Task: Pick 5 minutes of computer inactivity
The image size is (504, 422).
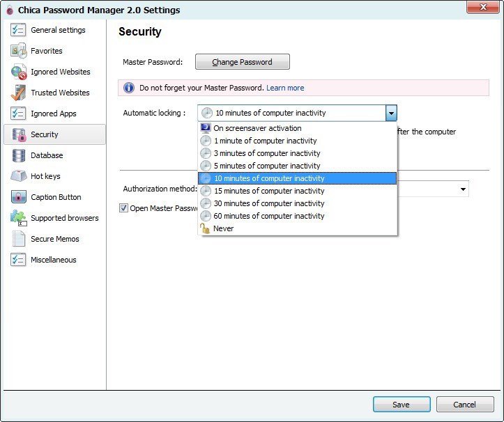Action: click(x=298, y=166)
